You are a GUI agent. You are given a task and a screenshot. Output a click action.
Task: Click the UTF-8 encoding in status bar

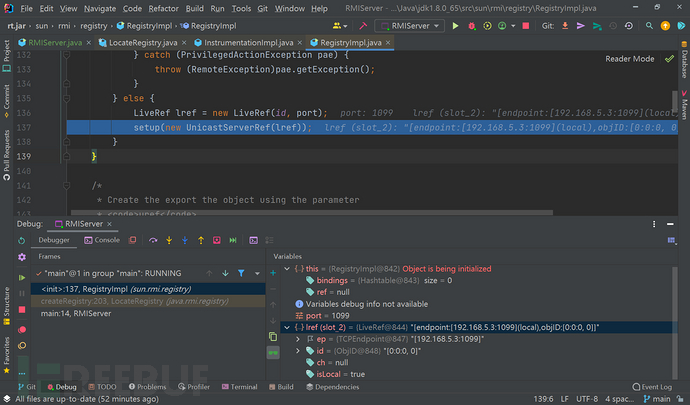coord(587,399)
